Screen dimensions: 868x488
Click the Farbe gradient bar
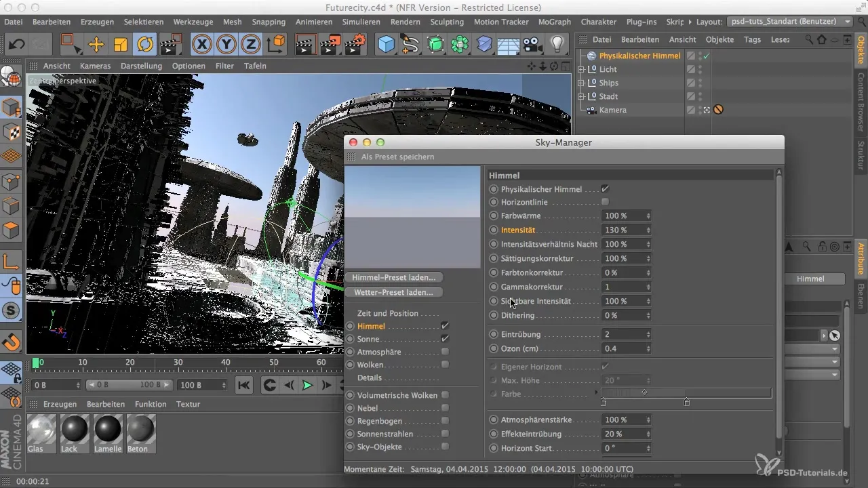686,393
